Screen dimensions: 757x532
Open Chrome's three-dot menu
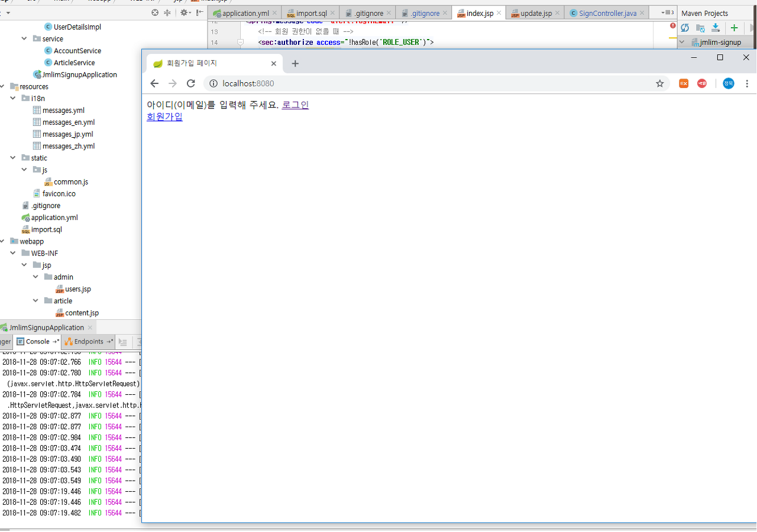point(747,83)
